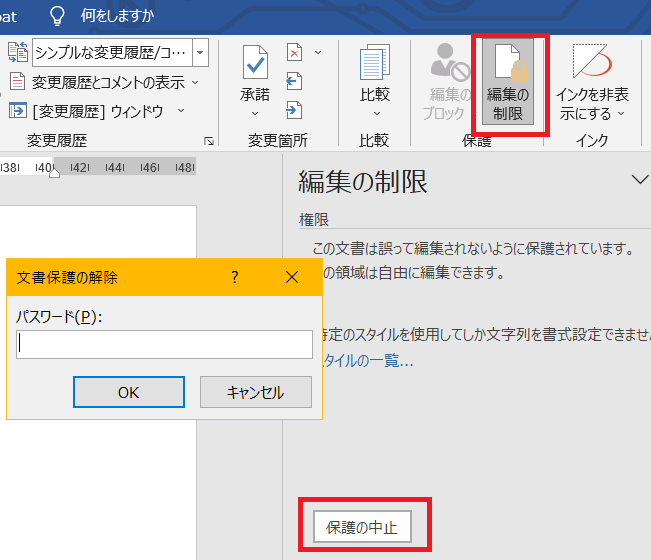Click the 比較 (Compare) documents icon
The height and width of the screenshot is (560, 651).
pyautogui.click(x=374, y=65)
